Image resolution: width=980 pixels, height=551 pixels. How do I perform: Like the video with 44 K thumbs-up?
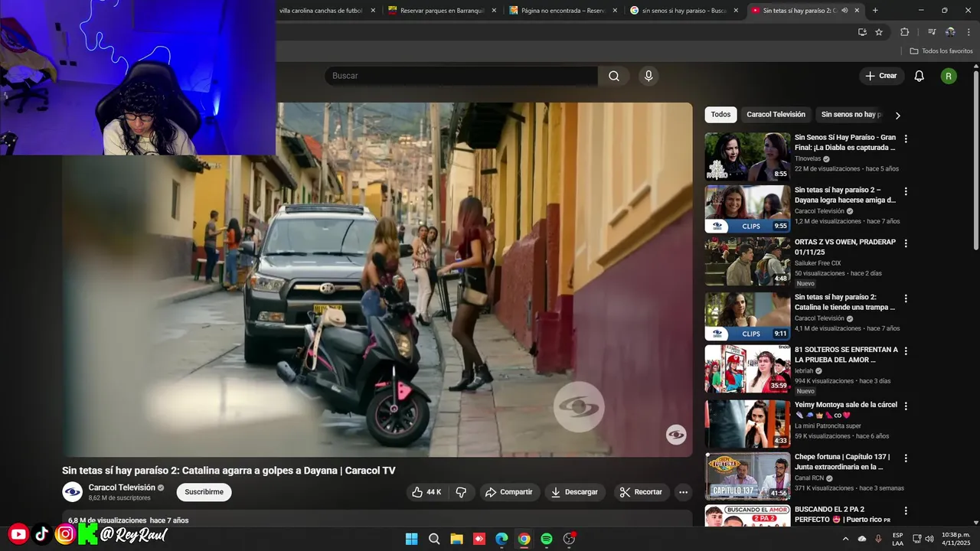426,492
